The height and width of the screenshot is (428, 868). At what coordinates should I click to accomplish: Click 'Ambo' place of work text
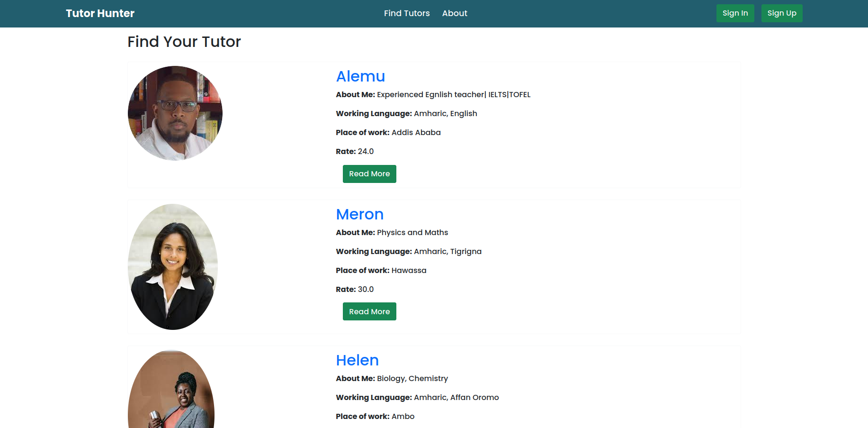[403, 417]
